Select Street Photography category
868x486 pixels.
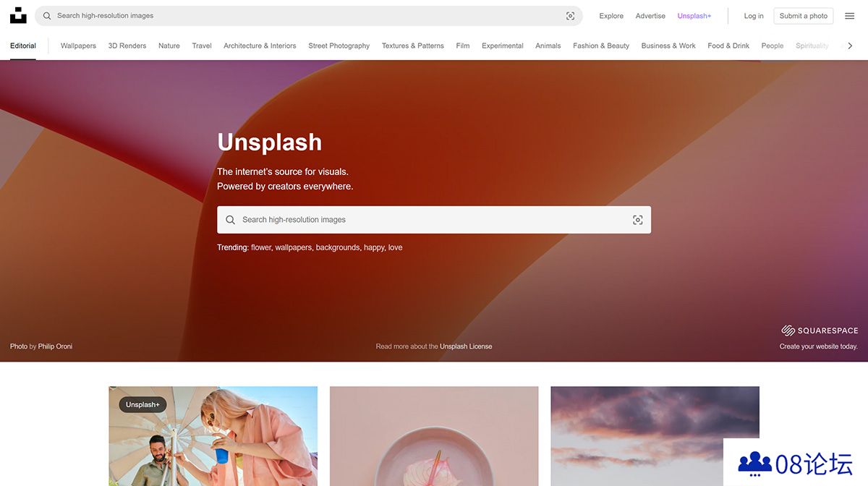click(339, 46)
